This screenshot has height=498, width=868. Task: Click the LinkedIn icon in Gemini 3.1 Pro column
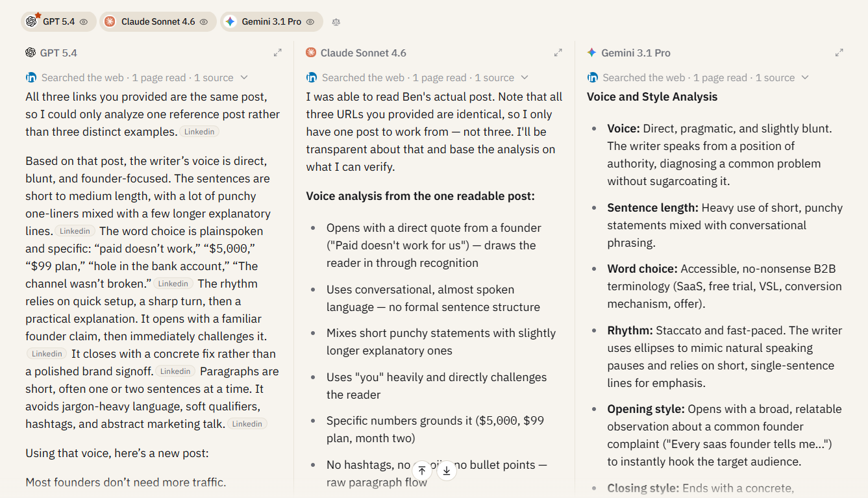click(x=592, y=77)
